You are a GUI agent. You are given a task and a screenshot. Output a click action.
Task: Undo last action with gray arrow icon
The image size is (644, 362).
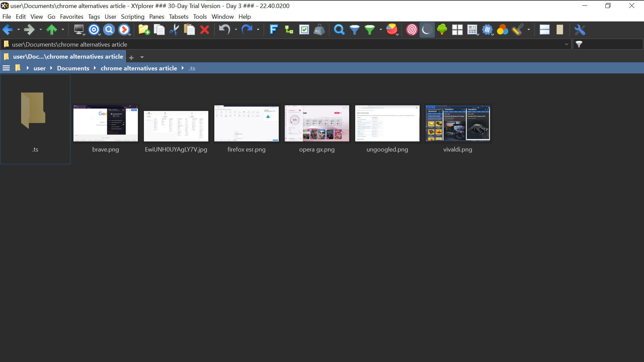click(x=225, y=30)
